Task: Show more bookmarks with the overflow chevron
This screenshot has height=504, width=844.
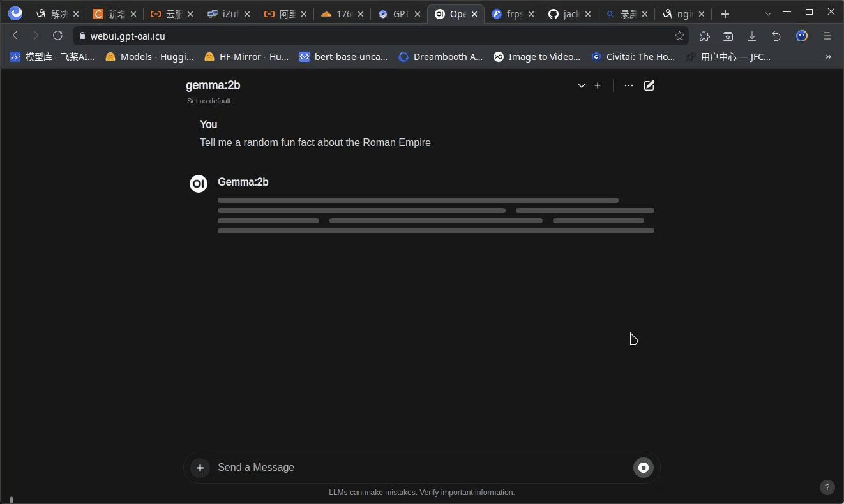Action: [829, 57]
